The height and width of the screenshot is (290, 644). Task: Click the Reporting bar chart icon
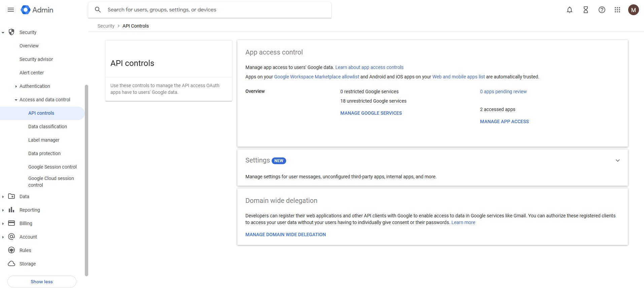click(x=11, y=210)
